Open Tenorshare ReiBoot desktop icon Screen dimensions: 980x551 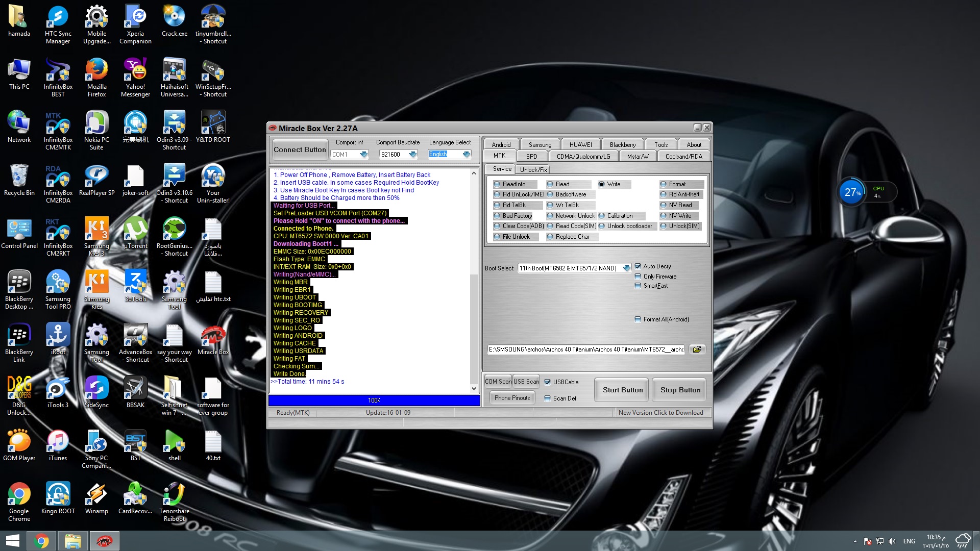[174, 503]
